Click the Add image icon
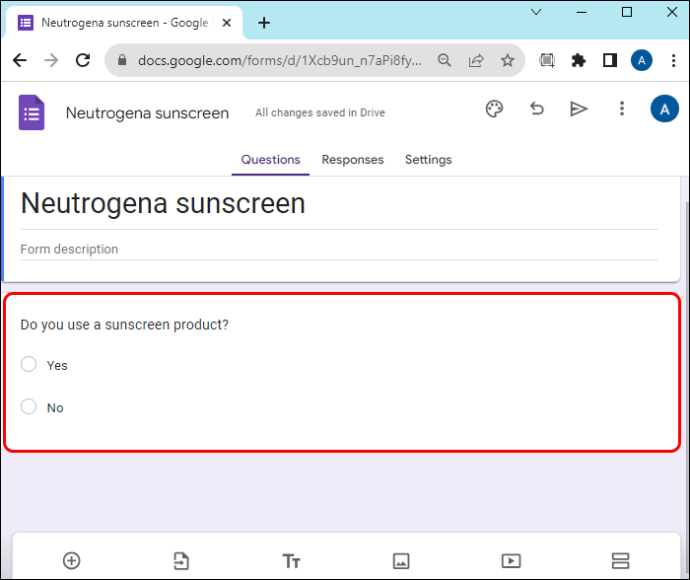 401,561
